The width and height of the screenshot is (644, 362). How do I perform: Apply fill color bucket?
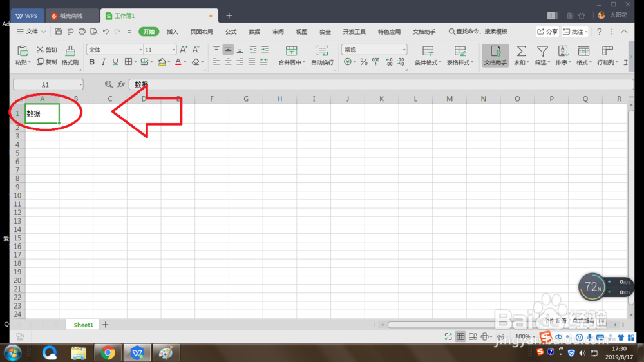click(x=162, y=62)
